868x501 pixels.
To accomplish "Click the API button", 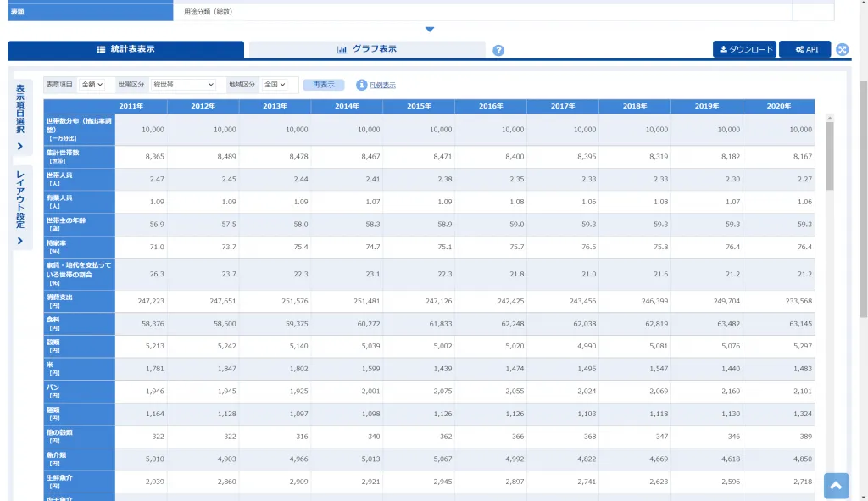I will tap(805, 49).
